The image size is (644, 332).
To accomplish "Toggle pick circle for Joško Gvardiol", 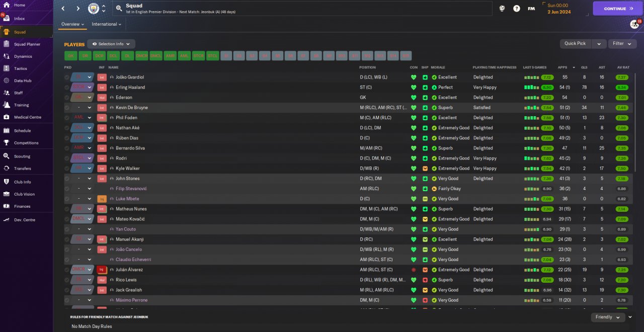I will coord(67,77).
